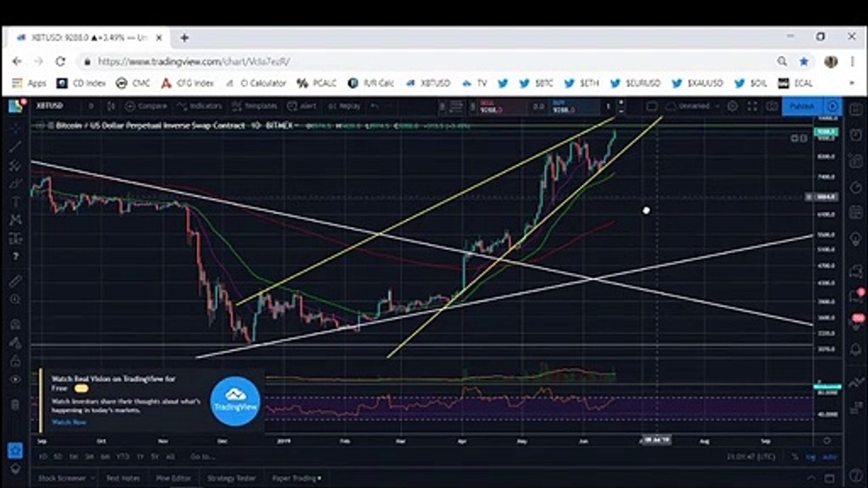Open the CI Calculator bookmark
Image resolution: width=868 pixels, height=488 pixels.
tap(256, 83)
